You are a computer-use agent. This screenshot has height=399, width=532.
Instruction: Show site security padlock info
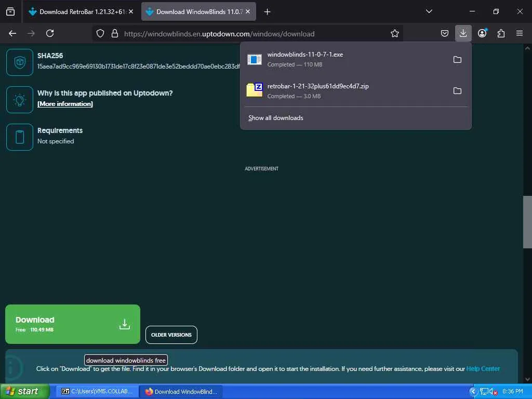[x=115, y=33]
